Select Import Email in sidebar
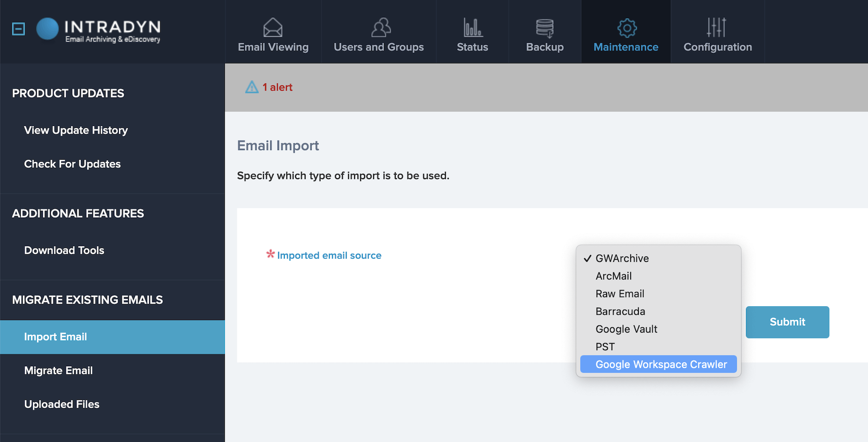 (x=112, y=337)
